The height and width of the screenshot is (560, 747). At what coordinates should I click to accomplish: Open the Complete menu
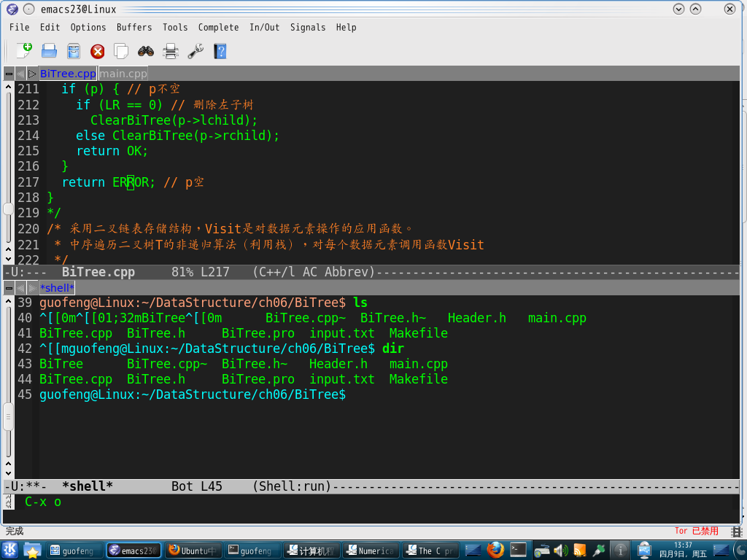point(218,27)
